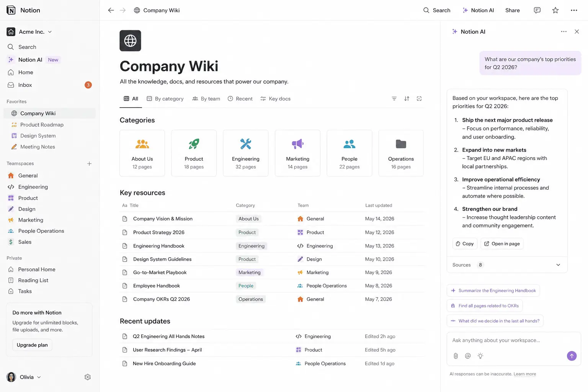Open the comments icon in top bar
The image size is (588, 392).
pyautogui.click(x=537, y=10)
